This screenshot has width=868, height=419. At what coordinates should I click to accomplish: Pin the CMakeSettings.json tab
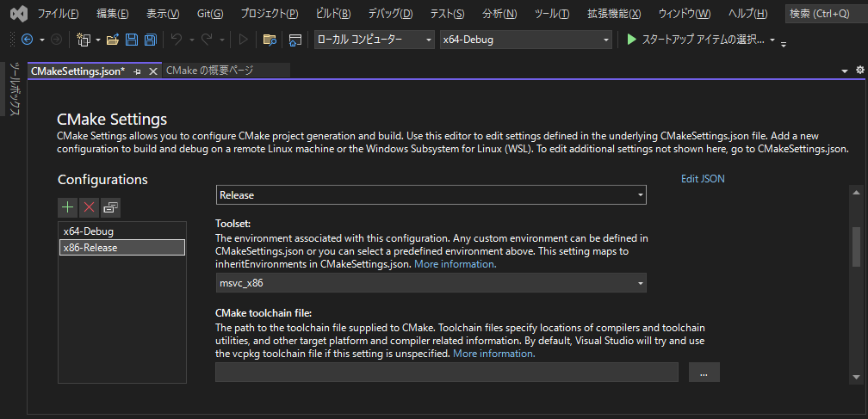click(x=138, y=71)
